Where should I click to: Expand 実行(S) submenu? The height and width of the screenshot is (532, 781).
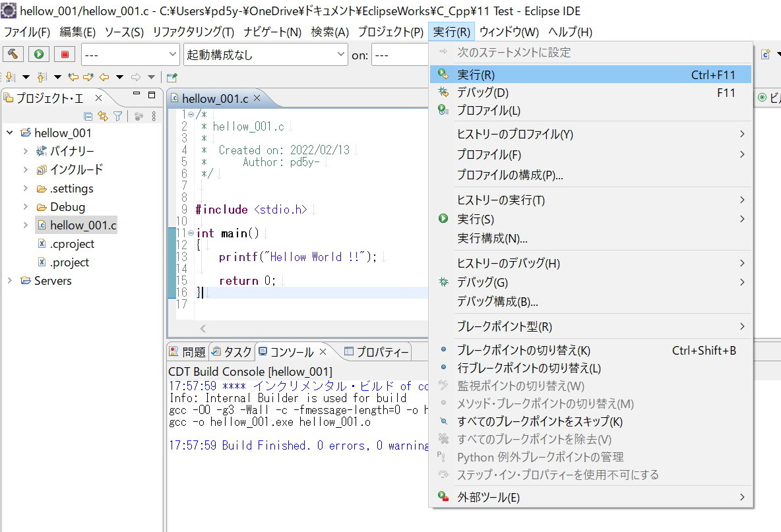pos(591,219)
